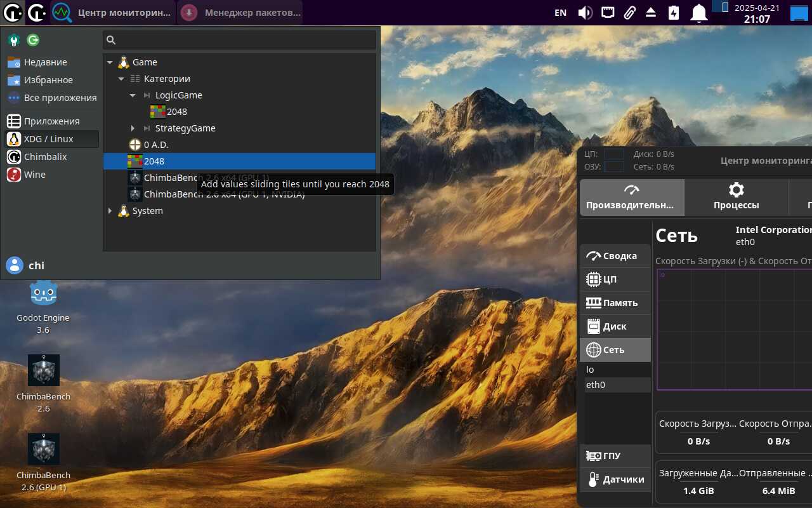Screen dimensions: 812x508
Task: Click the 0 A.D. game icon
Action: (x=134, y=145)
